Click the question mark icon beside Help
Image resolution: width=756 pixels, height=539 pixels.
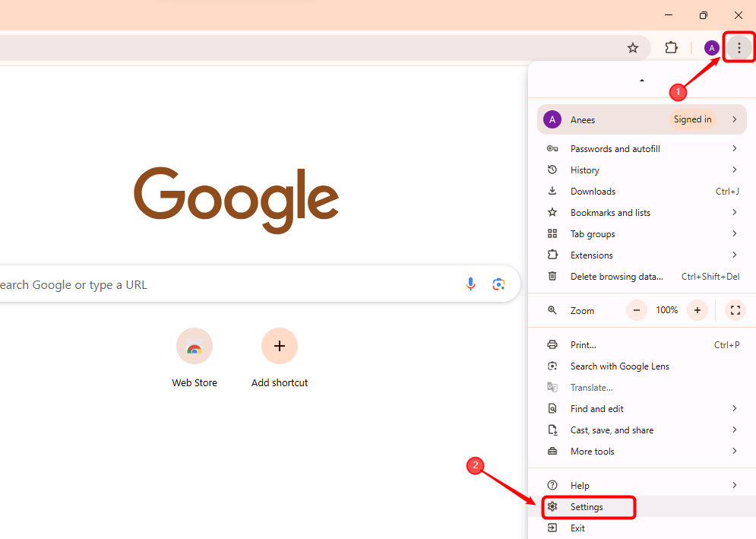552,485
